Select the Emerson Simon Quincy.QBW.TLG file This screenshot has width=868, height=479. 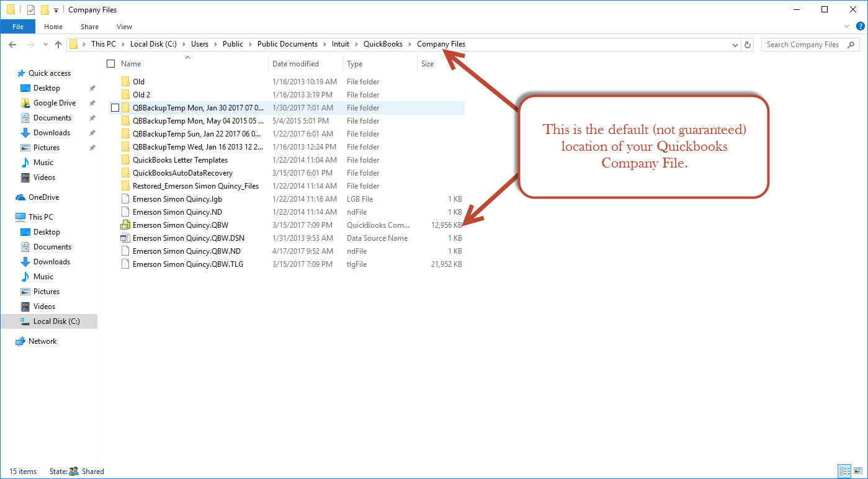click(188, 264)
